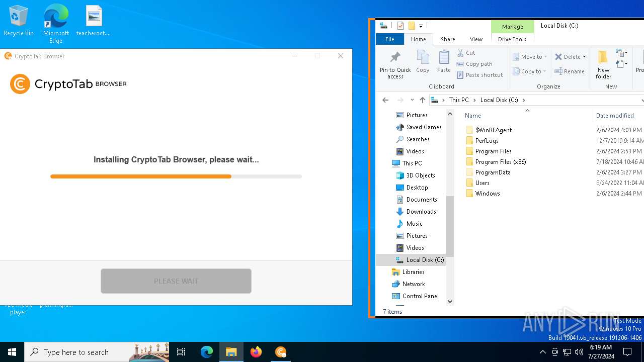The height and width of the screenshot is (362, 644).
Task: Click This PC in address bar
Action: click(459, 100)
